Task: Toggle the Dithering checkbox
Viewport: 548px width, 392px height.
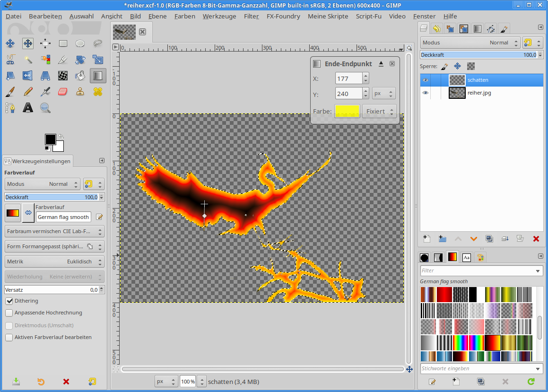Action: pyautogui.click(x=9, y=301)
